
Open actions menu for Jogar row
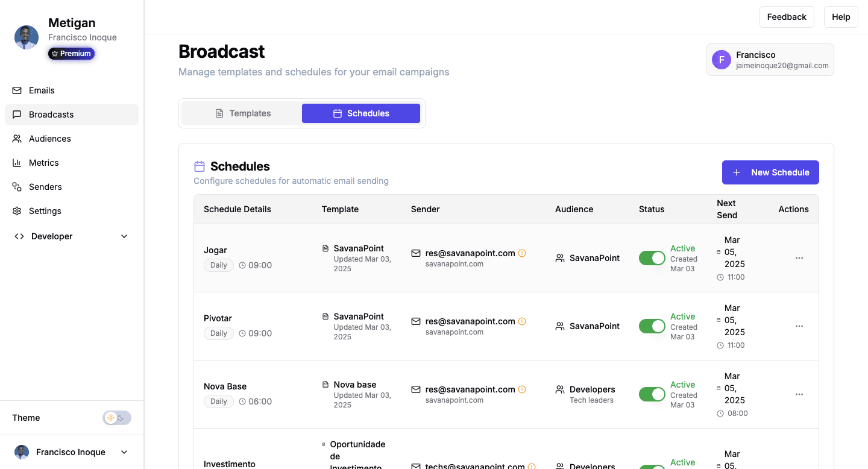point(799,258)
